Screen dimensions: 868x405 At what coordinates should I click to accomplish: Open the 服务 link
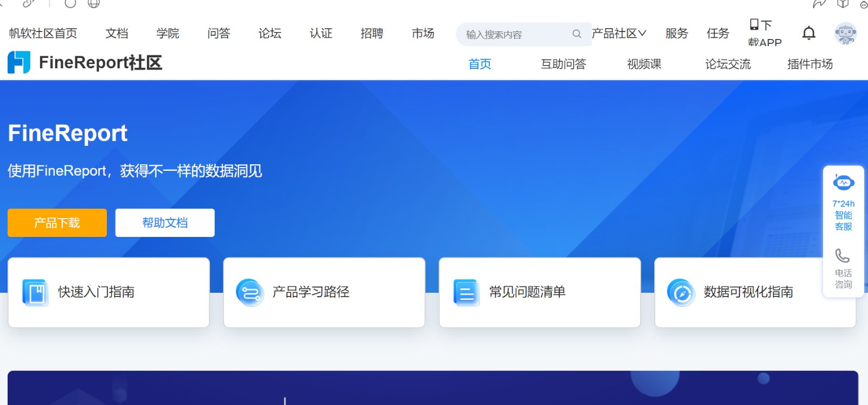(676, 34)
